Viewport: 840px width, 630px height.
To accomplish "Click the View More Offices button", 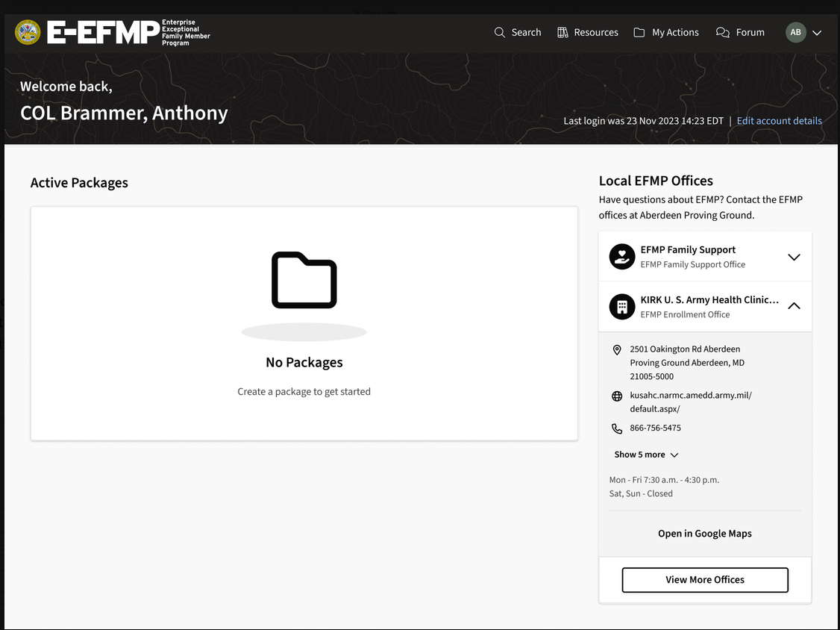I will coord(705,579).
